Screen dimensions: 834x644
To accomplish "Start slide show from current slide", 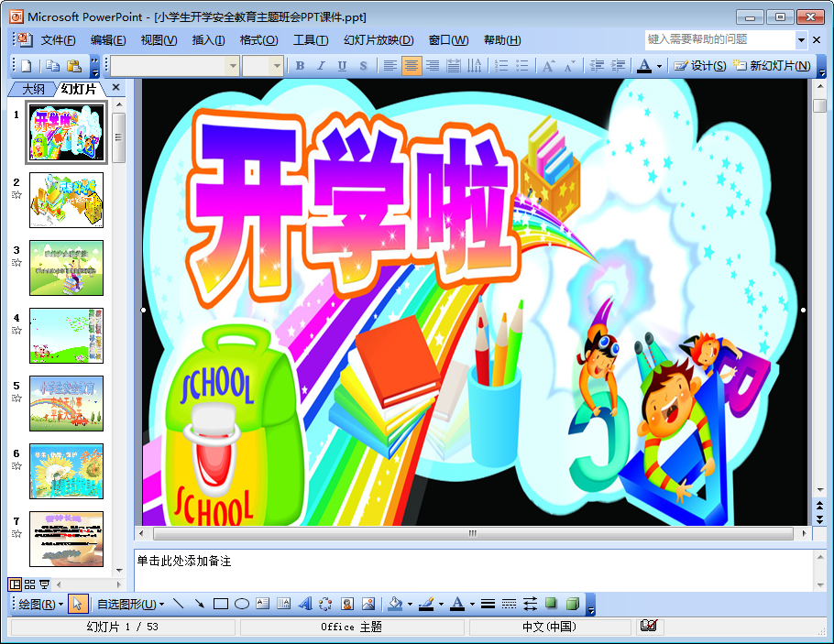I will (x=45, y=585).
